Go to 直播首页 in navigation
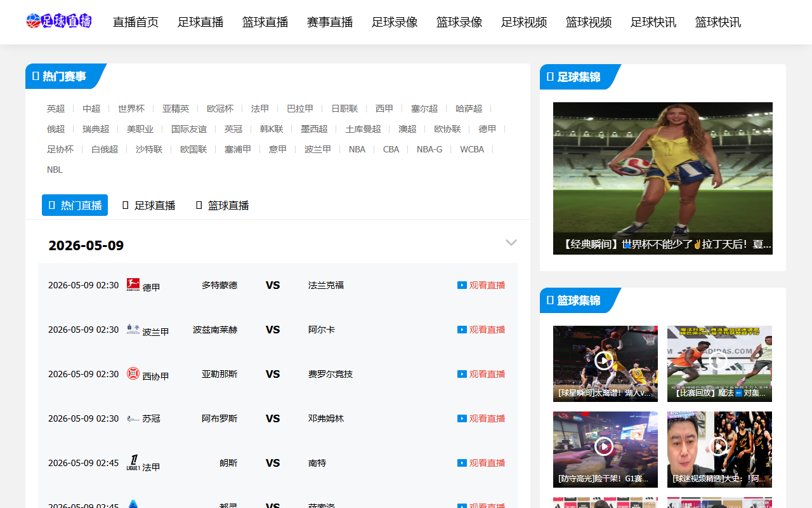 click(136, 22)
